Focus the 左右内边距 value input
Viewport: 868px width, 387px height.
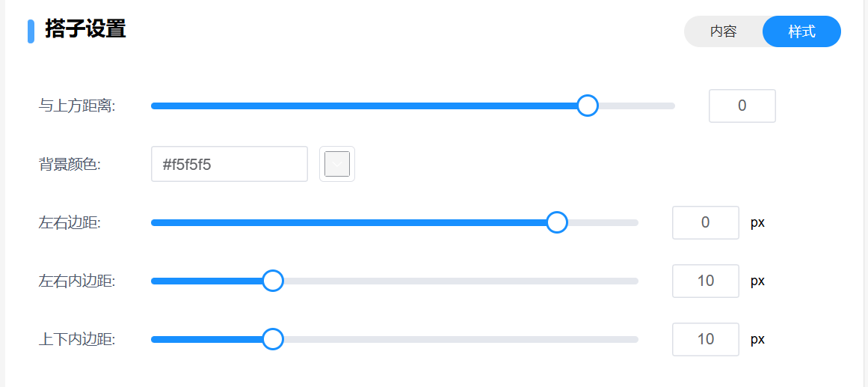click(705, 281)
